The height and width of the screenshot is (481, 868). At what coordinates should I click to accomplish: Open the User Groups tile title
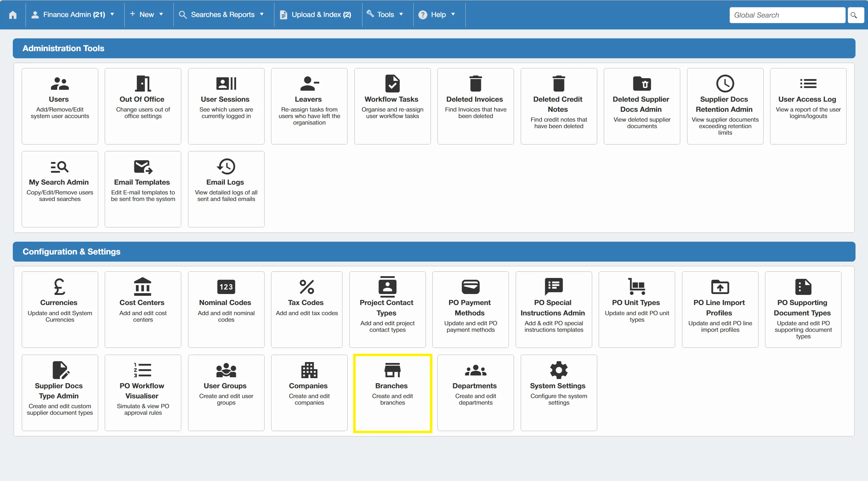pos(225,386)
